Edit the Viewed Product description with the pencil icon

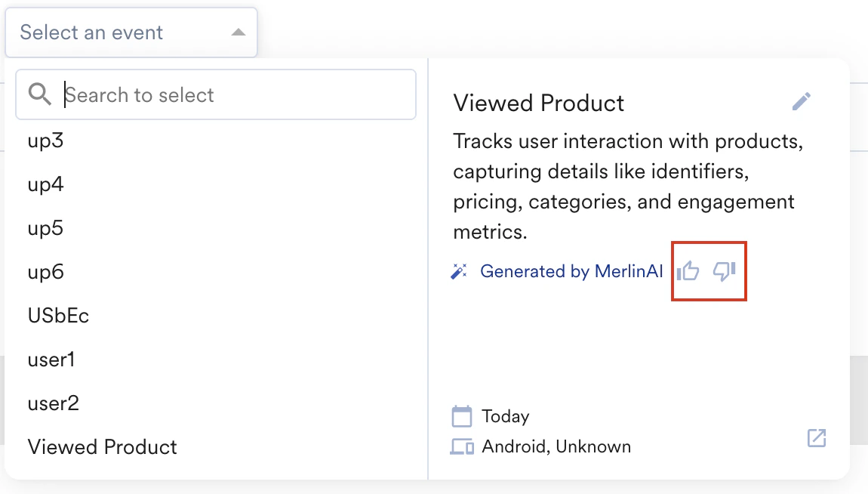802,101
